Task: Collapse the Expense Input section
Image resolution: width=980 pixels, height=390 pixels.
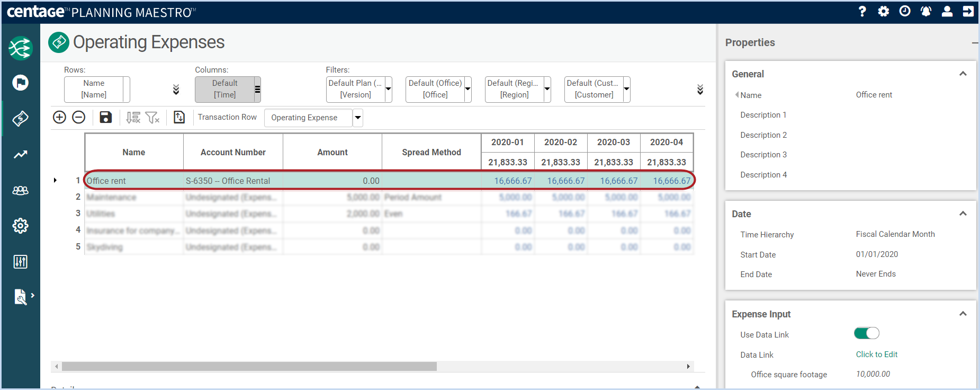Action: click(x=963, y=314)
